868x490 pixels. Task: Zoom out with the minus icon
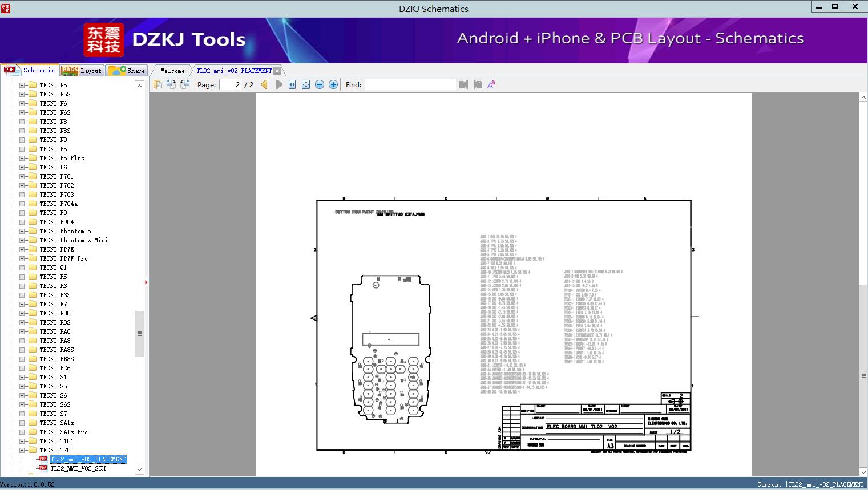click(320, 84)
